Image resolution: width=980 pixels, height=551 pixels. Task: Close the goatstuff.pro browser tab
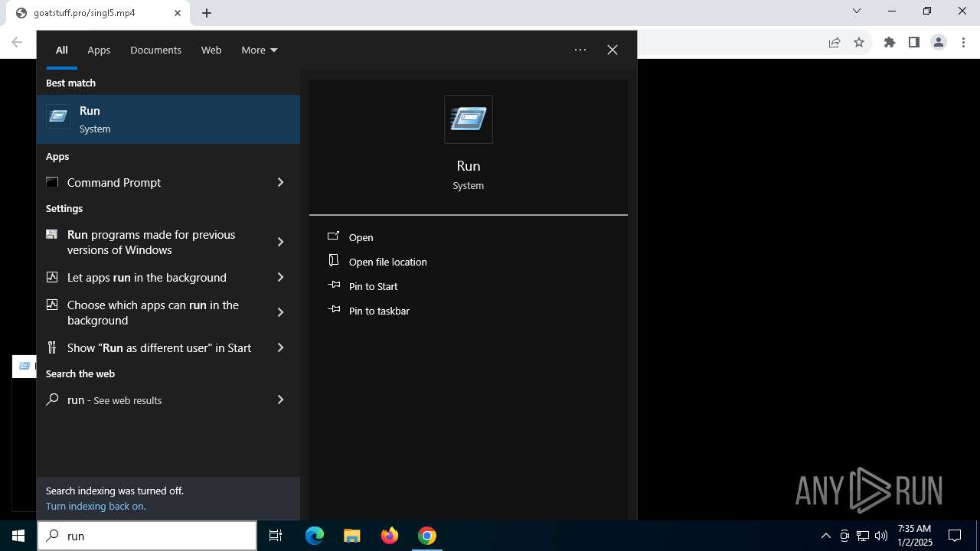click(x=178, y=13)
